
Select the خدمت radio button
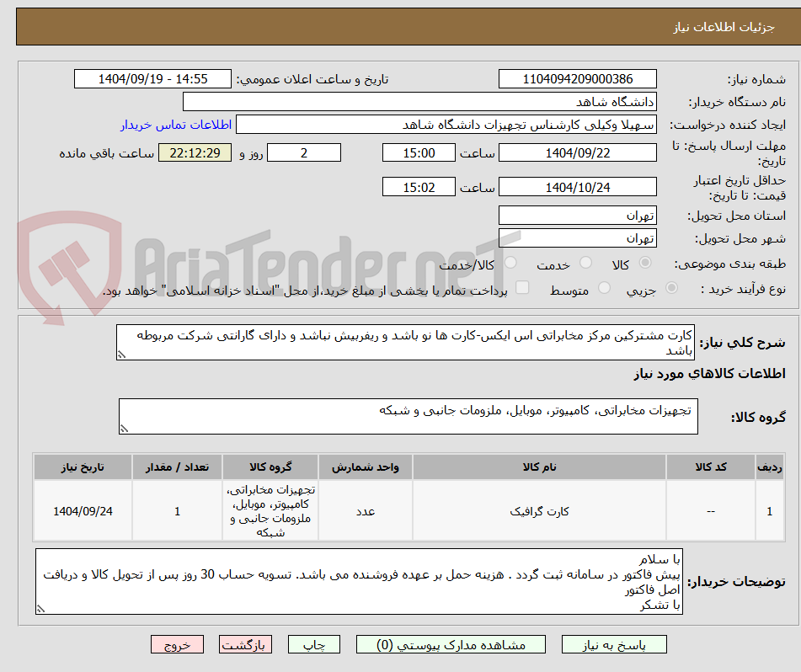coord(585,263)
